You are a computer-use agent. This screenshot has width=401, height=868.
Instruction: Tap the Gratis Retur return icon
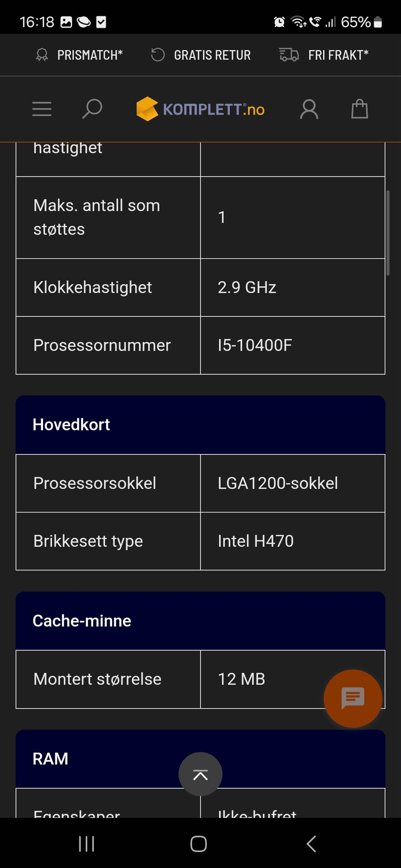click(x=158, y=55)
